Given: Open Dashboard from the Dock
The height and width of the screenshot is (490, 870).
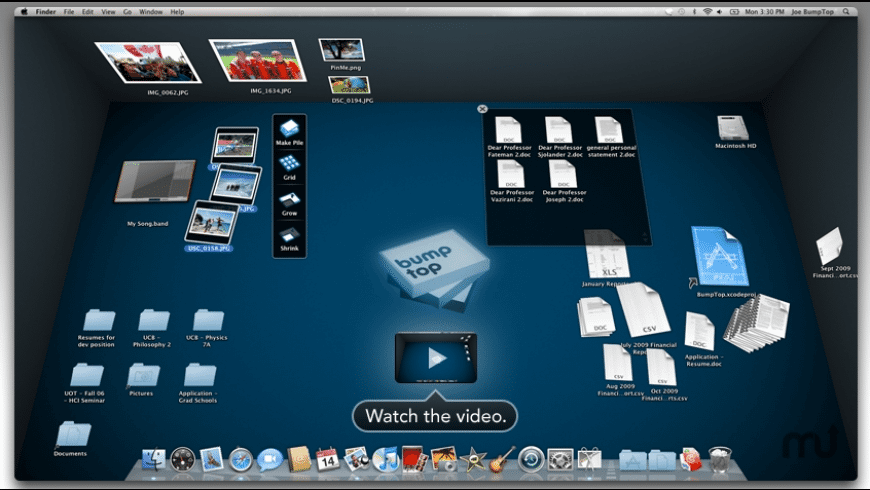Looking at the screenshot, I should pyautogui.click(x=183, y=459).
